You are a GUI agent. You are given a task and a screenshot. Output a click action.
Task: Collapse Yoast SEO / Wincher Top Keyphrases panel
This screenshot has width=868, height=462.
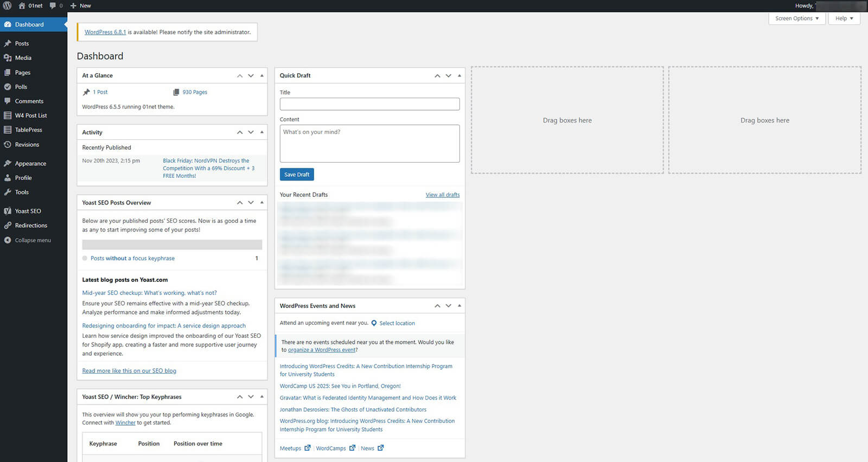pyautogui.click(x=262, y=397)
